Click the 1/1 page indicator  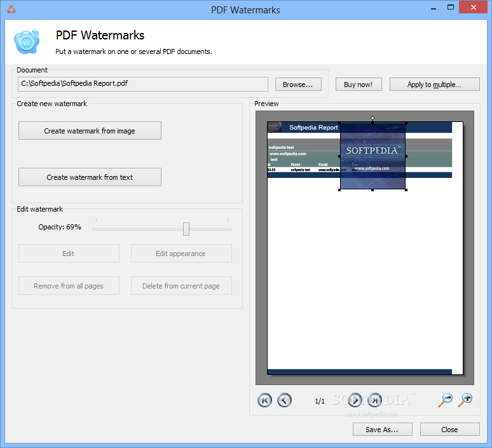coord(320,401)
